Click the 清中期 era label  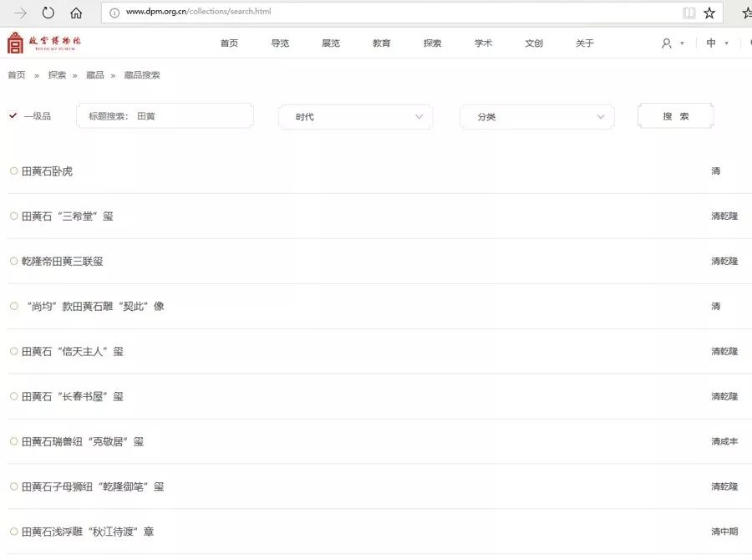724,532
